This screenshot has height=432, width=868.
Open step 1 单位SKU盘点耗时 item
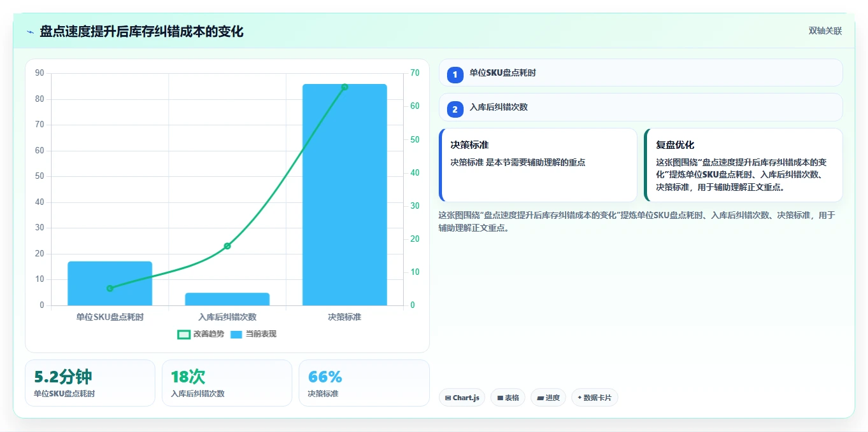pyautogui.click(x=641, y=73)
